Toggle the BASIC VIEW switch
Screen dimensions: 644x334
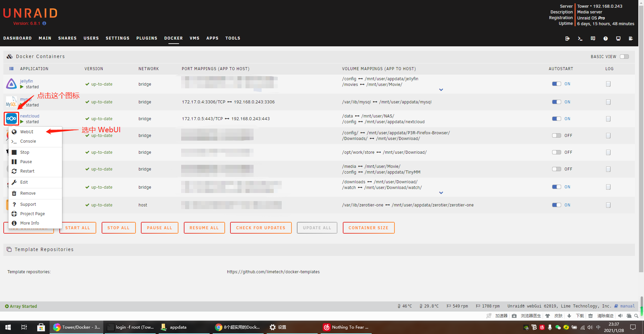pyautogui.click(x=624, y=56)
